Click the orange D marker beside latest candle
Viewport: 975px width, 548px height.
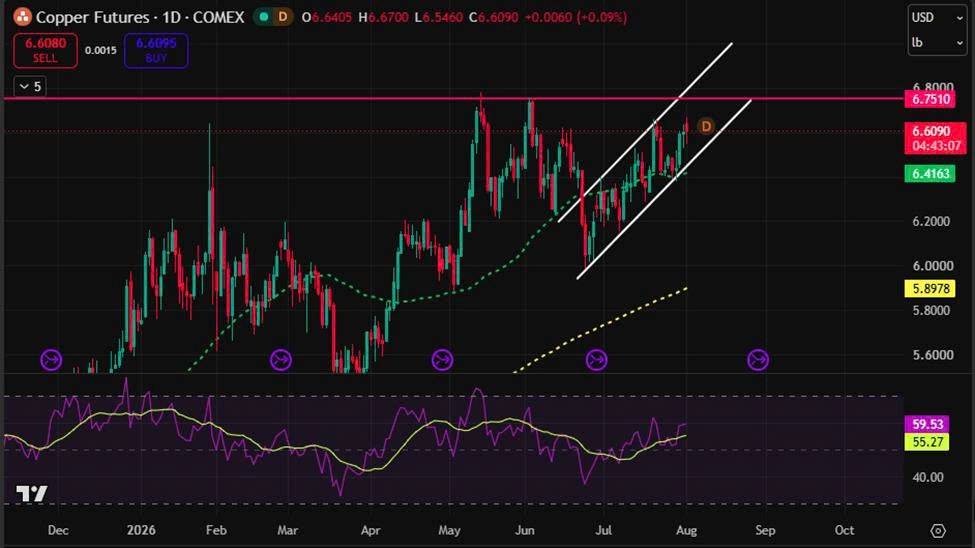(706, 127)
